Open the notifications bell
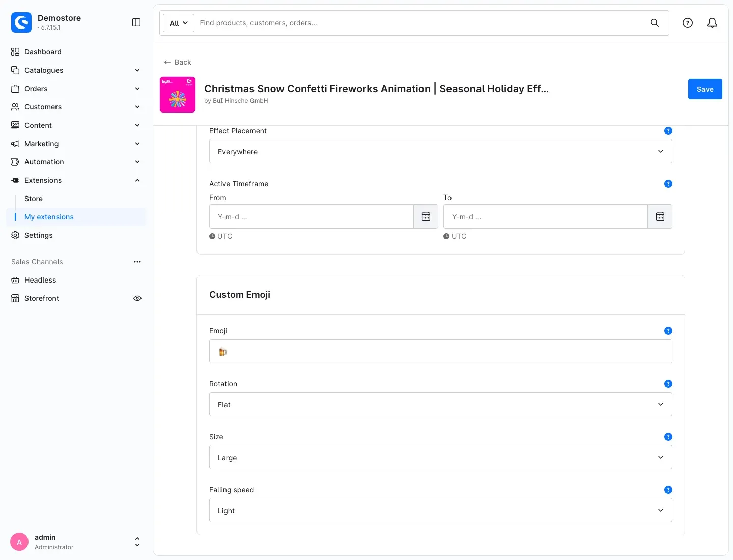Image resolution: width=733 pixels, height=560 pixels. [712, 23]
